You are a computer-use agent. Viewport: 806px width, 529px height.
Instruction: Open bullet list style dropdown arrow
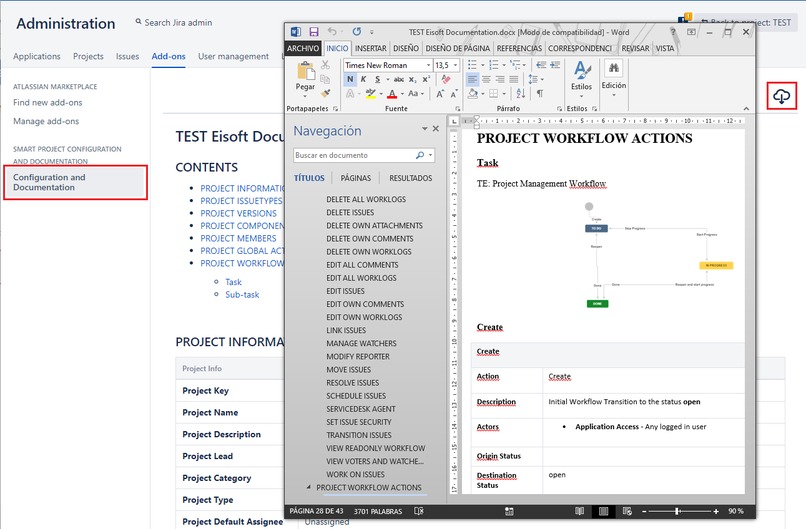[483, 65]
